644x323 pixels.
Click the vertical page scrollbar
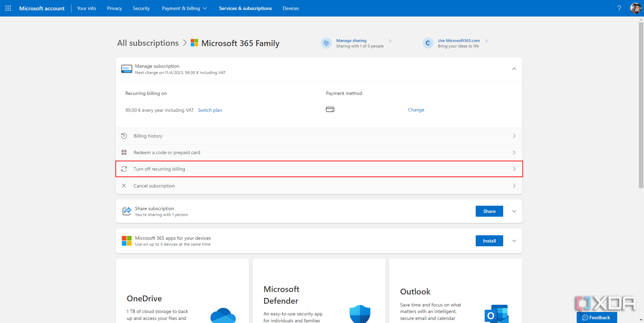click(641, 105)
